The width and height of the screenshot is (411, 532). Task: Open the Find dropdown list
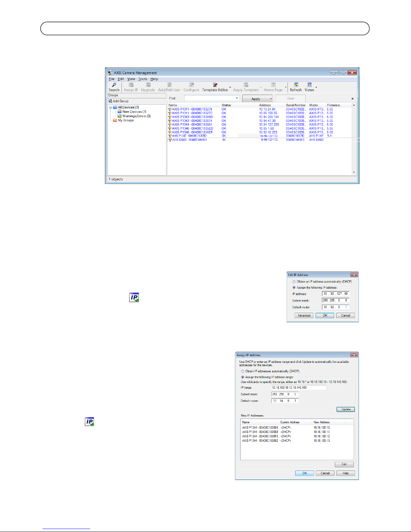coord(237,98)
